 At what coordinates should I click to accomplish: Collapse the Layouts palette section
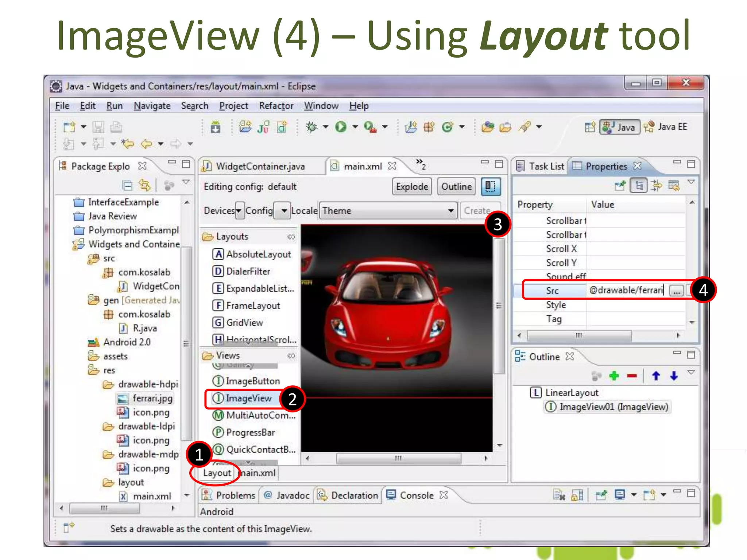tap(291, 237)
